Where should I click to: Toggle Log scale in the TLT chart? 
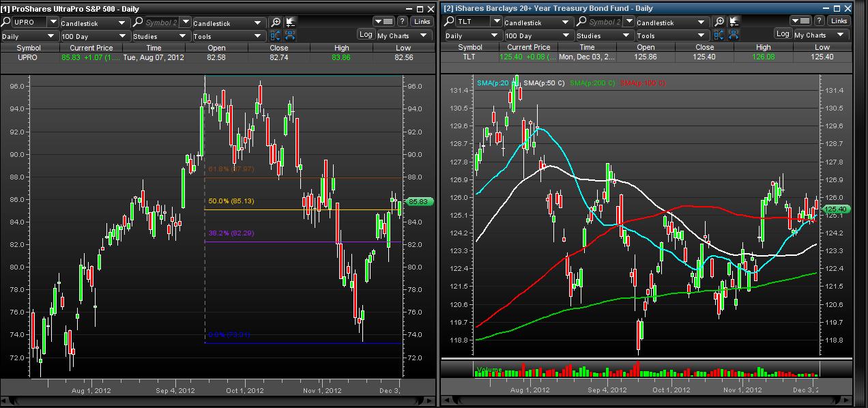783,34
